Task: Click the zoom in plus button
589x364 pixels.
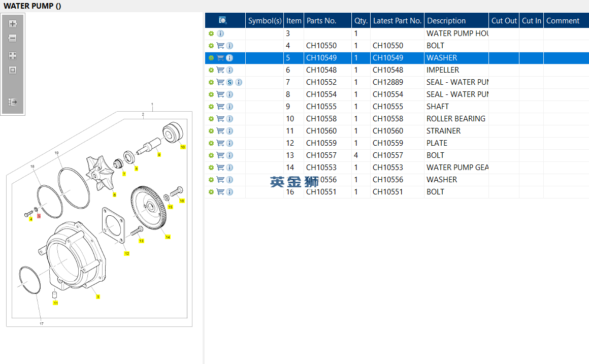Action: (13, 24)
